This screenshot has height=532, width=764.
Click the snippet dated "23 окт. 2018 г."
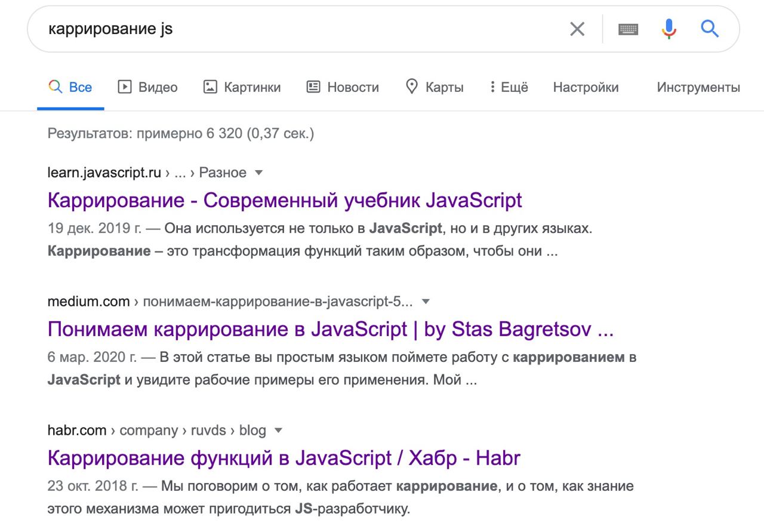[x=340, y=497]
